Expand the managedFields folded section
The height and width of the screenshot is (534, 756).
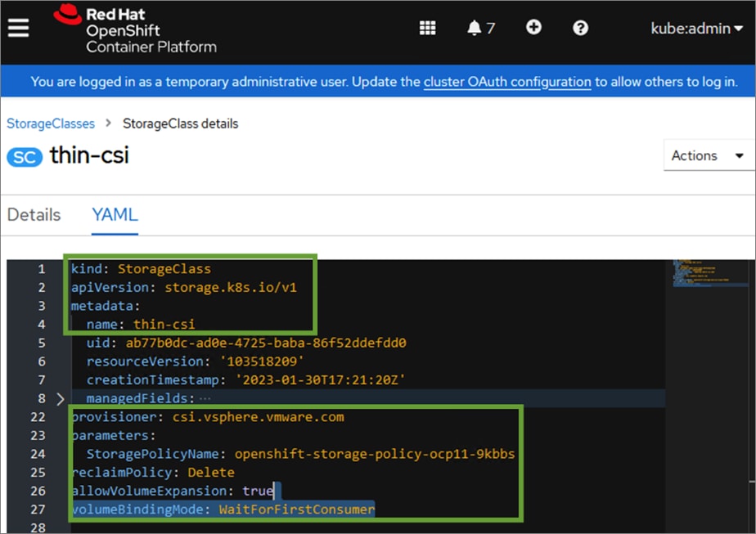(x=61, y=399)
